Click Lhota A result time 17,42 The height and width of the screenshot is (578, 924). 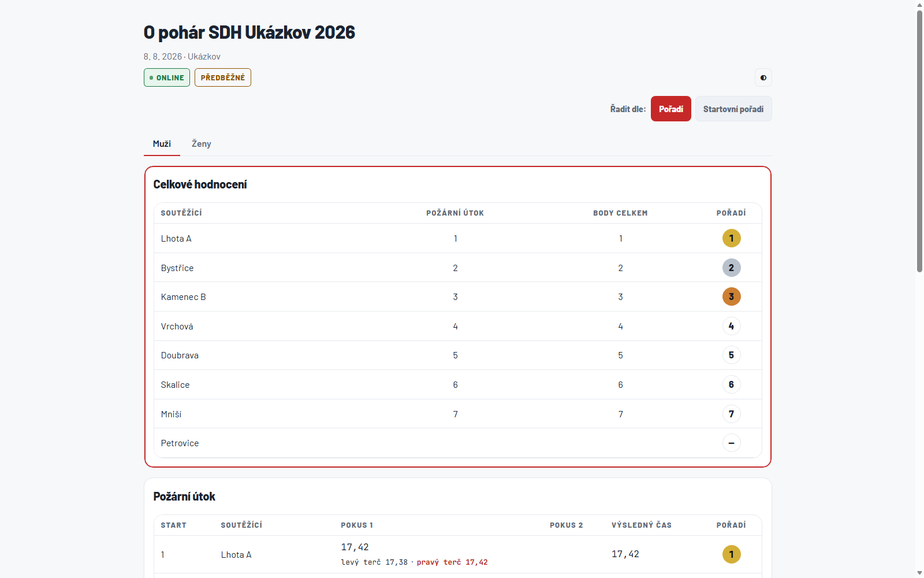[625, 554]
